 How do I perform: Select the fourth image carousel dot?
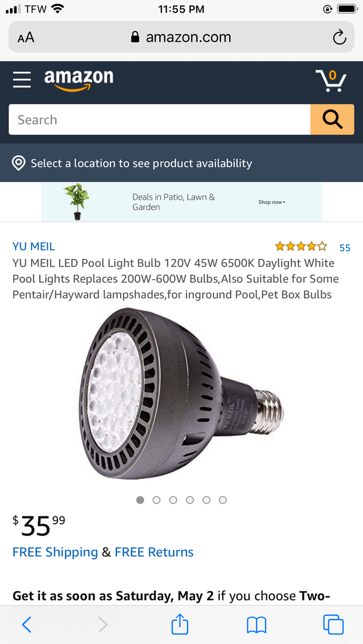pyautogui.click(x=189, y=500)
